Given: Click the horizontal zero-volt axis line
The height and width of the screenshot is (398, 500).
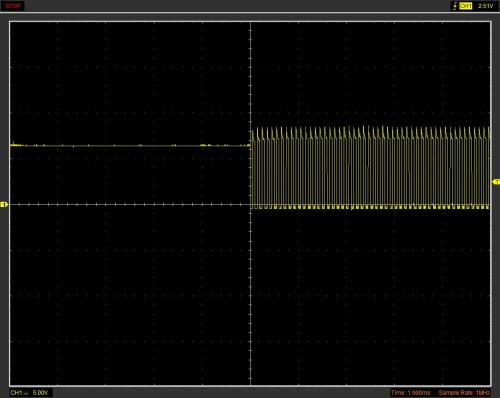Looking at the screenshot, I should tap(130, 204).
